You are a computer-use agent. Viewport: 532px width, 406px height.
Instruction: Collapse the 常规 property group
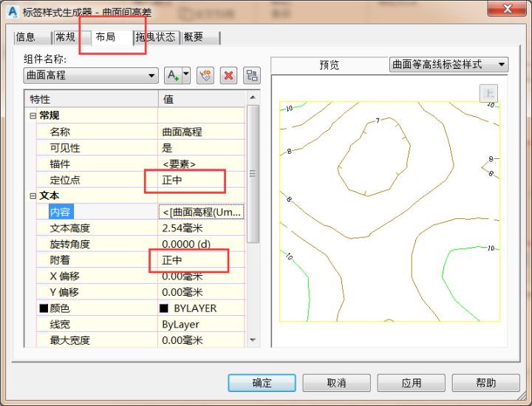(x=33, y=116)
